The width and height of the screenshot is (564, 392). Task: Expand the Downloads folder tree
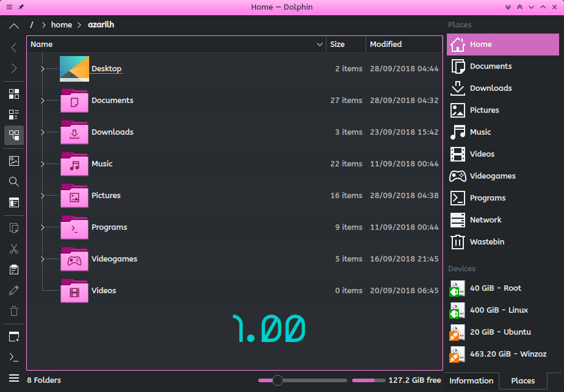(43, 132)
